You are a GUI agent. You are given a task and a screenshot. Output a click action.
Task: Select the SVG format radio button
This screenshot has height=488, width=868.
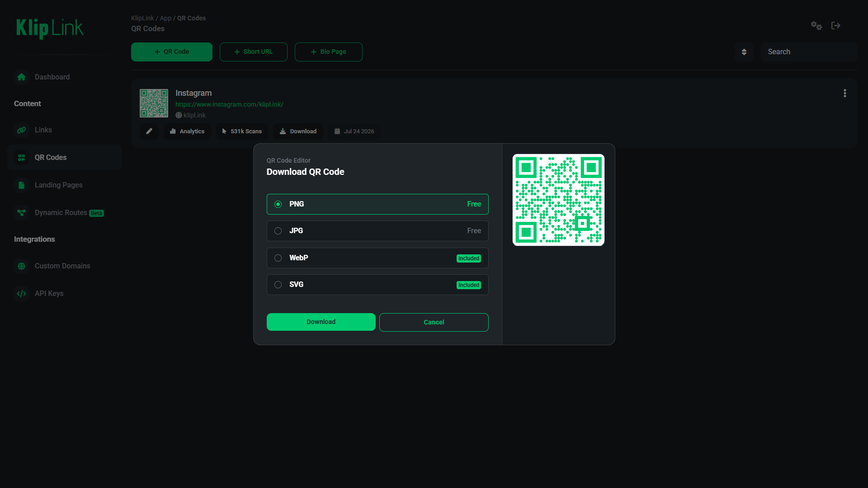[278, 285]
